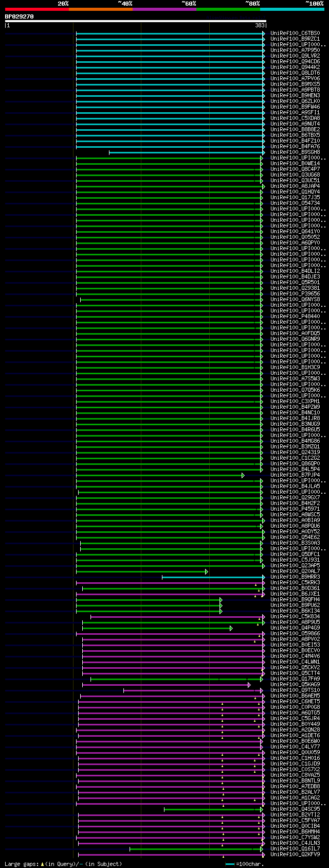This screenshot has width=329, height=868.
Task: Select the UniRef100_Q4SC95 entry
Action: pos(295,809)
